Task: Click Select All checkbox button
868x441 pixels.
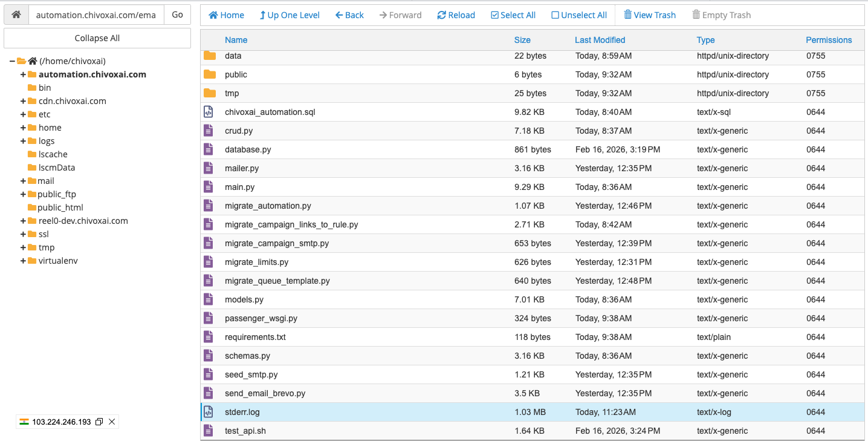Action: click(x=513, y=15)
